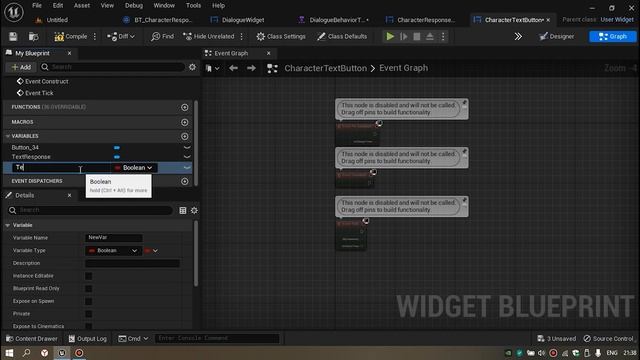The width and height of the screenshot is (640, 360).
Task: Open Variable Type Boolean dropdown in Details
Action: 113,251
